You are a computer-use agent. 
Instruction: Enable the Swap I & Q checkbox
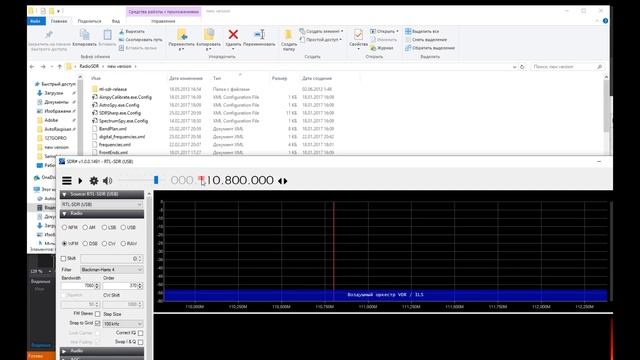click(140, 342)
